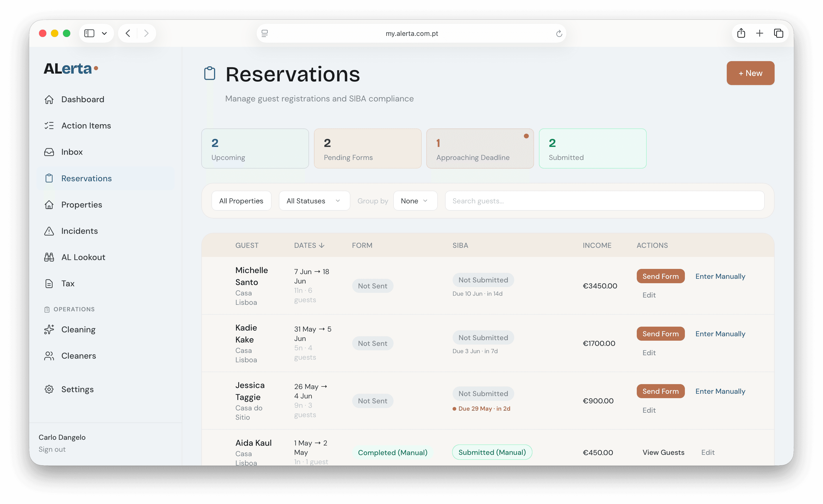Reload the page with the refresh icon
This screenshot has height=504, width=823.
click(559, 33)
